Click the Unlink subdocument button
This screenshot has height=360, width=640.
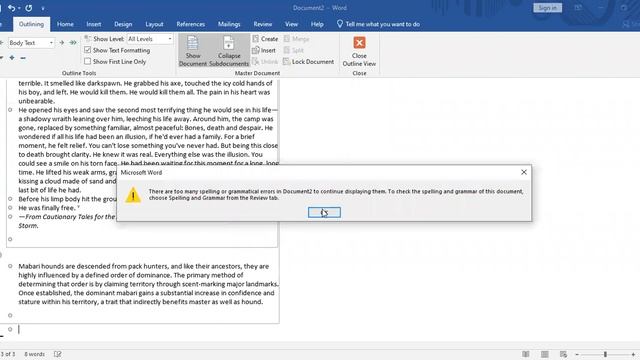pyautogui.click(x=265, y=62)
